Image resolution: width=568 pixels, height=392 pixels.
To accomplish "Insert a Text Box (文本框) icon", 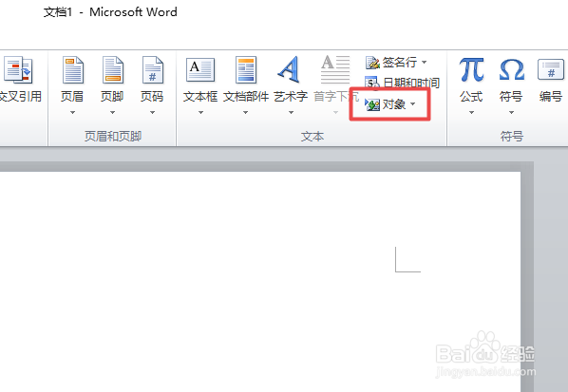I will click(x=200, y=69).
